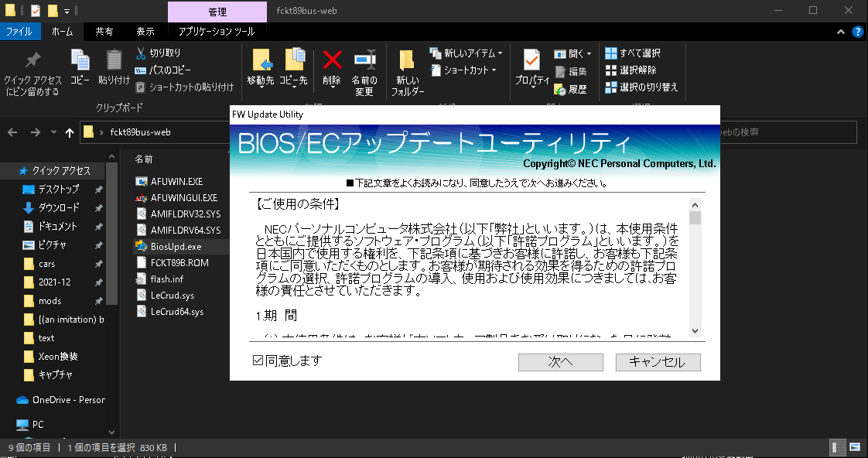The width and height of the screenshot is (868, 458).
Task: Open the Shortcut (ショートカット) dropdown
Action: coord(463,70)
